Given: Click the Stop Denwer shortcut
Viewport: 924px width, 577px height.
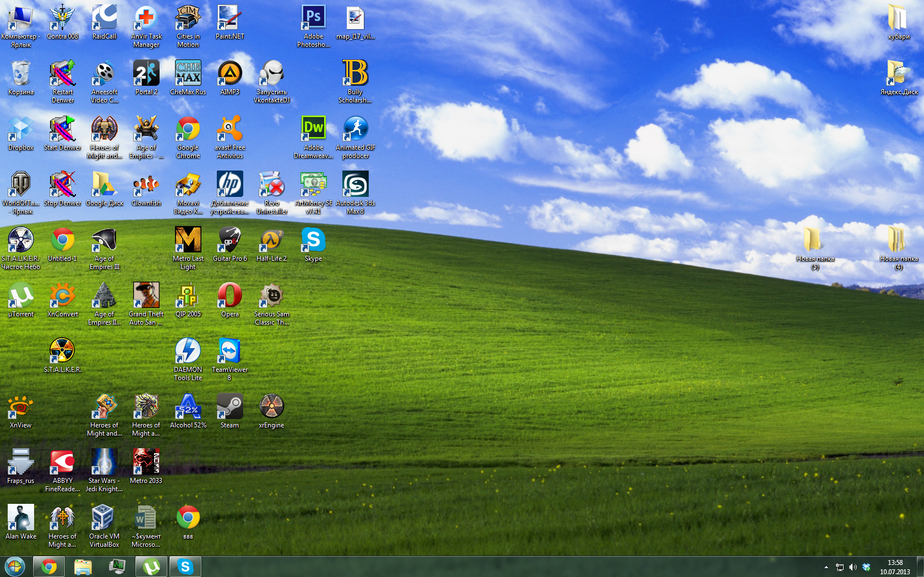Looking at the screenshot, I should 63,189.
